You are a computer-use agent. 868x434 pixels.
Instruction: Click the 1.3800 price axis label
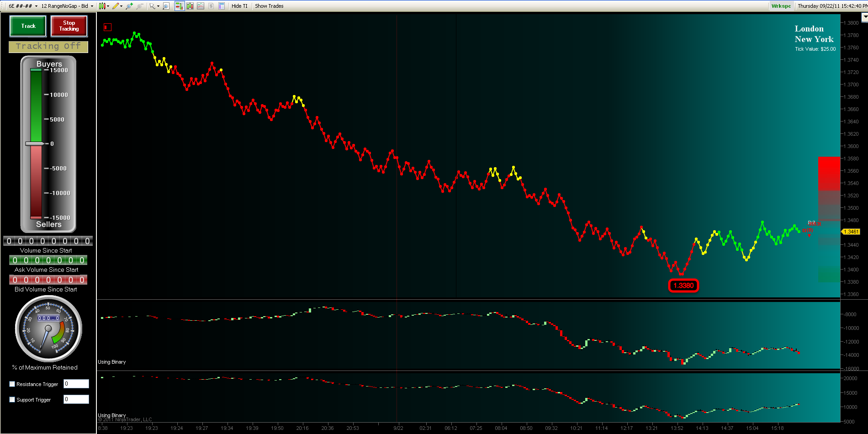pos(851,23)
